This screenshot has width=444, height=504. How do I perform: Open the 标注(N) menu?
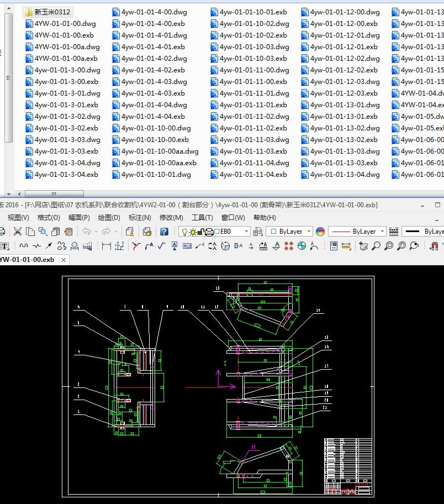pos(139,218)
